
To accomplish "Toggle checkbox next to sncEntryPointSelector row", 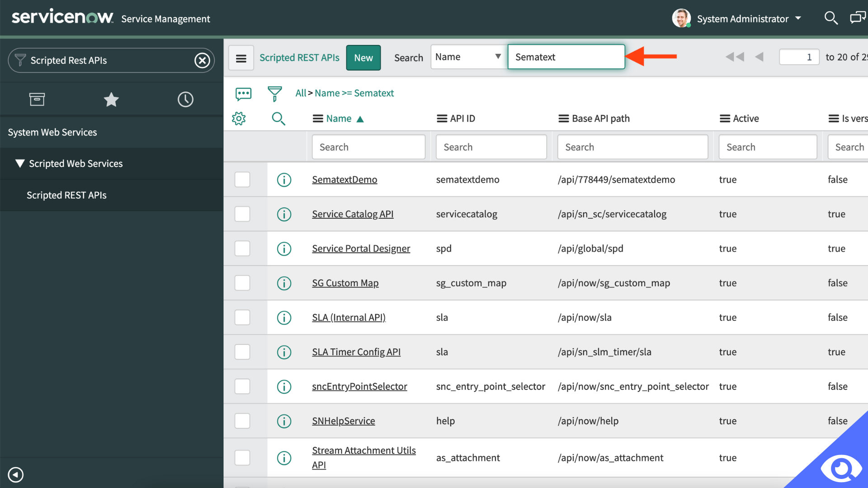I will coord(243,386).
